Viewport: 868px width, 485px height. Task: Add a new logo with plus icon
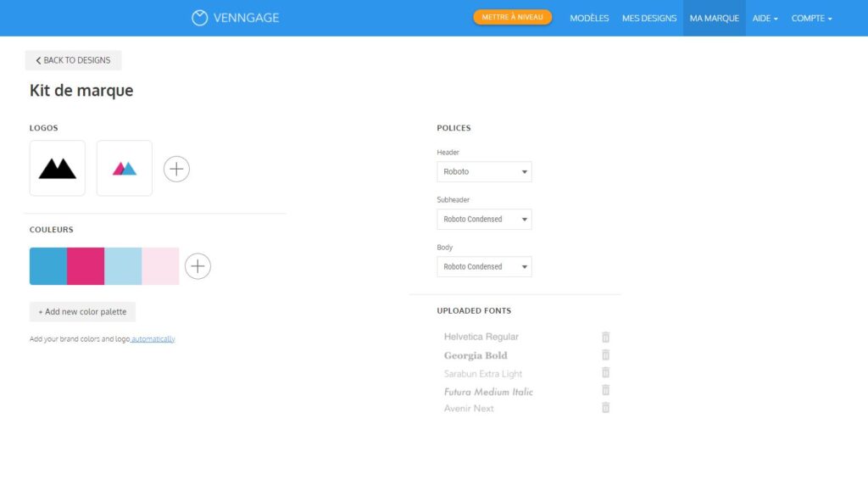tap(176, 169)
